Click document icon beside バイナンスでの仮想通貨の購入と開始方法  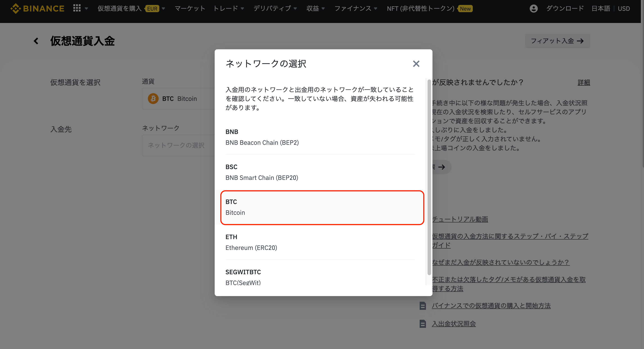(423, 306)
